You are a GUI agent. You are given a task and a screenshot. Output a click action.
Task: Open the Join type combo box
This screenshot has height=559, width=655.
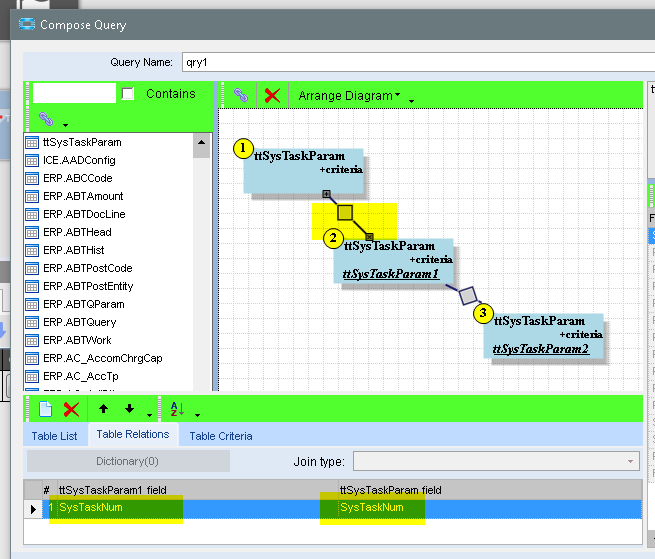pos(496,461)
